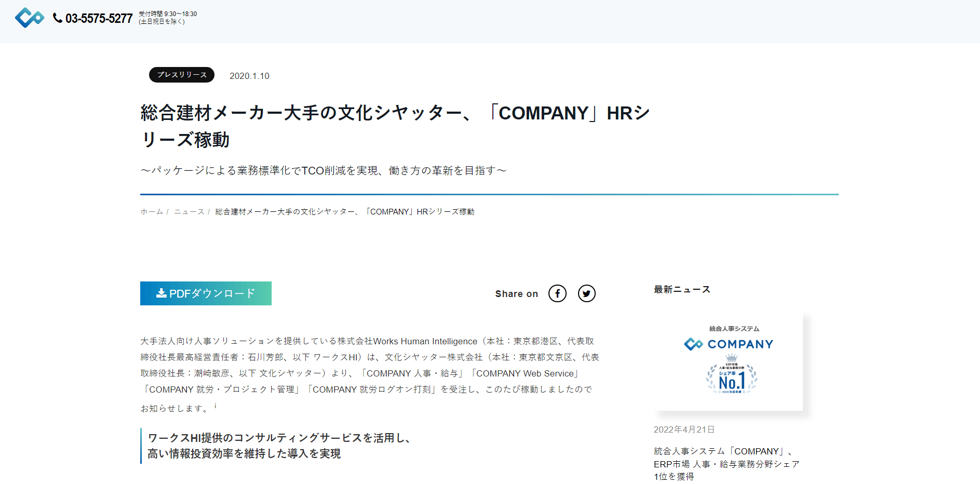The image size is (980, 484).
Task: Click the 2022年4月21日 news date
Action: click(684, 429)
